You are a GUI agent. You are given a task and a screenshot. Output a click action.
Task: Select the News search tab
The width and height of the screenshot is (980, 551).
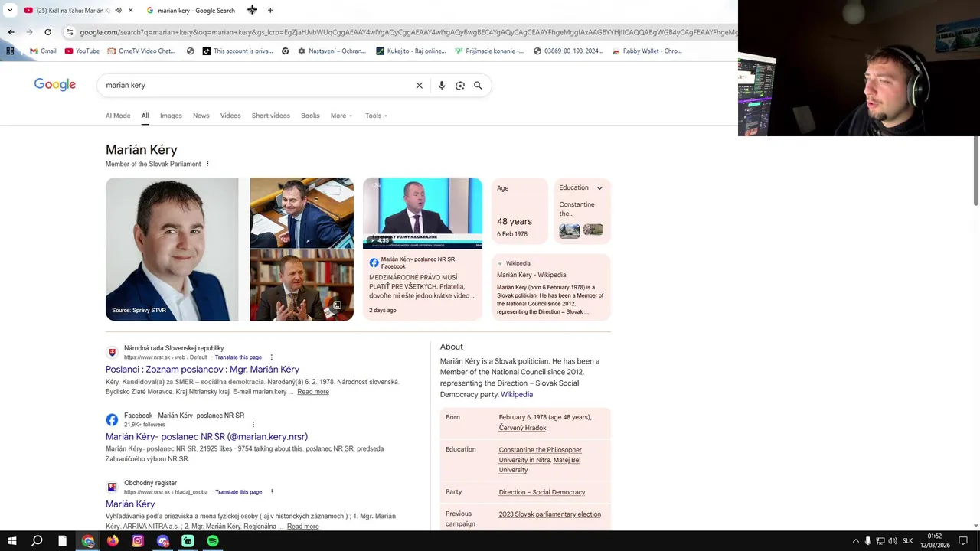point(201,116)
